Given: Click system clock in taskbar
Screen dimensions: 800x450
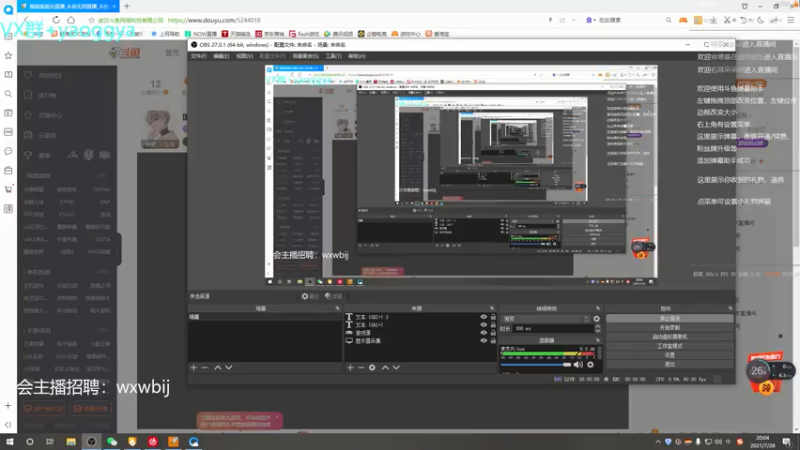Looking at the screenshot, I should tap(762, 442).
